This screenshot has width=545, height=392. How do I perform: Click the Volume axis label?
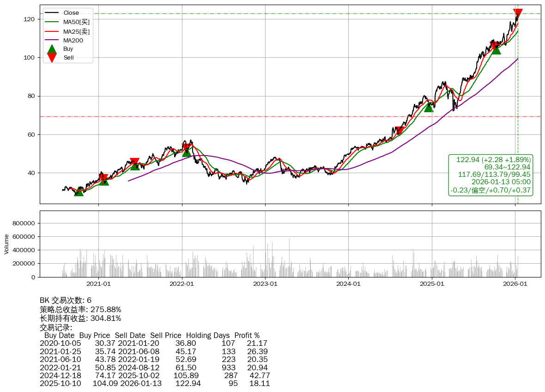click(x=6, y=244)
